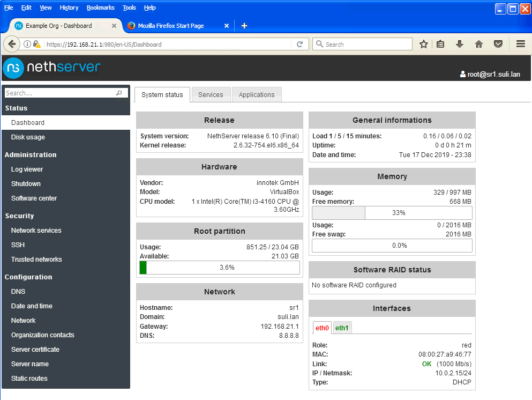Switch to the Applications tab
532x400 pixels.
click(x=256, y=95)
